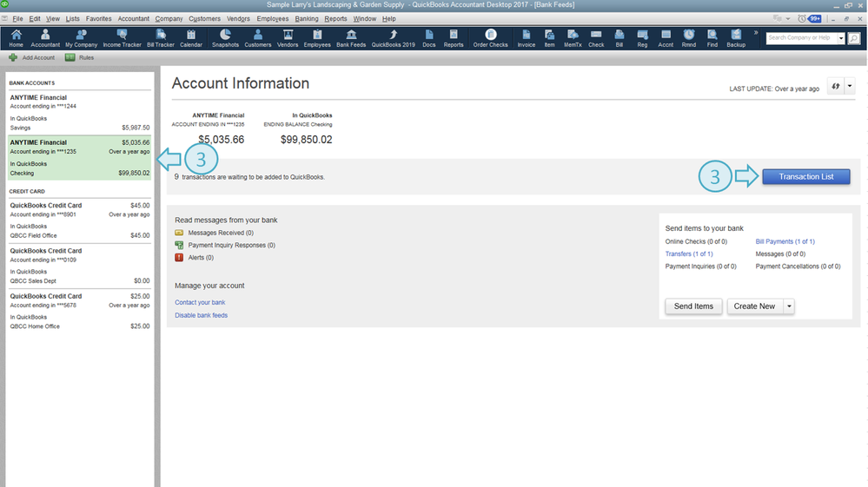The height and width of the screenshot is (487, 868).
Task: Click Payment Inquiry Responses (0)
Action: tap(225, 245)
